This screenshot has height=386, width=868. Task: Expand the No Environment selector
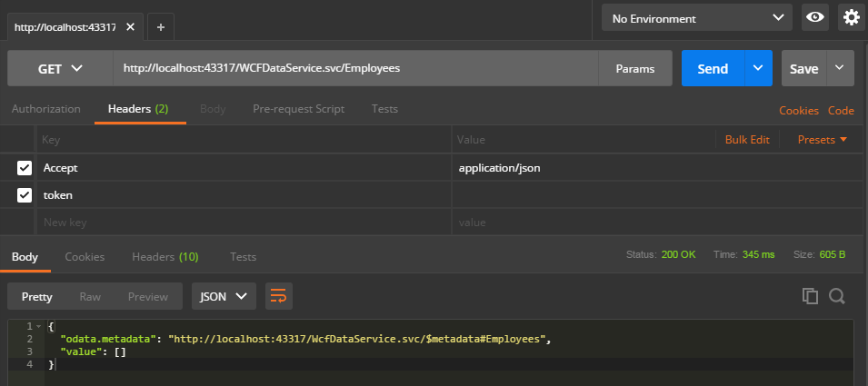coord(696,17)
